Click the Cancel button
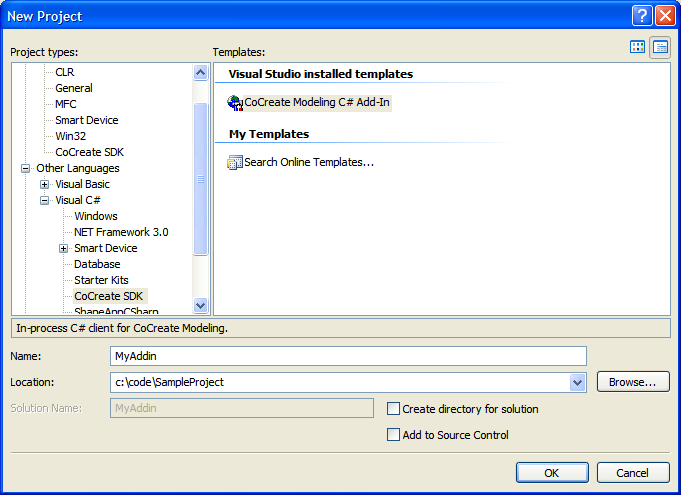 633,472
